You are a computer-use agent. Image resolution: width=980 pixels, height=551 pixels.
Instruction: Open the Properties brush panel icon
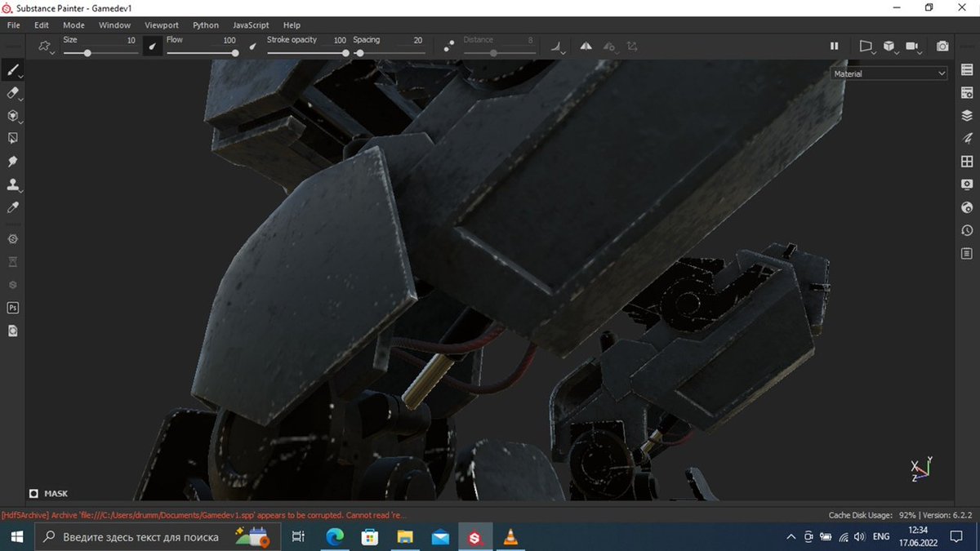pyautogui.click(x=967, y=139)
